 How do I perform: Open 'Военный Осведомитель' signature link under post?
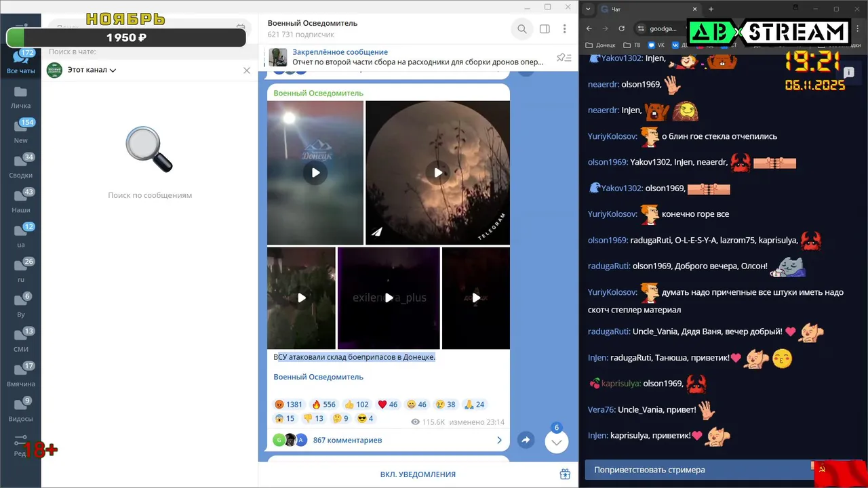[x=318, y=377]
